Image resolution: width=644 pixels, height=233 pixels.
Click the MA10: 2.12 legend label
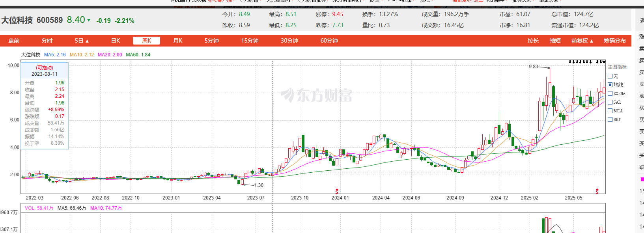click(82, 55)
